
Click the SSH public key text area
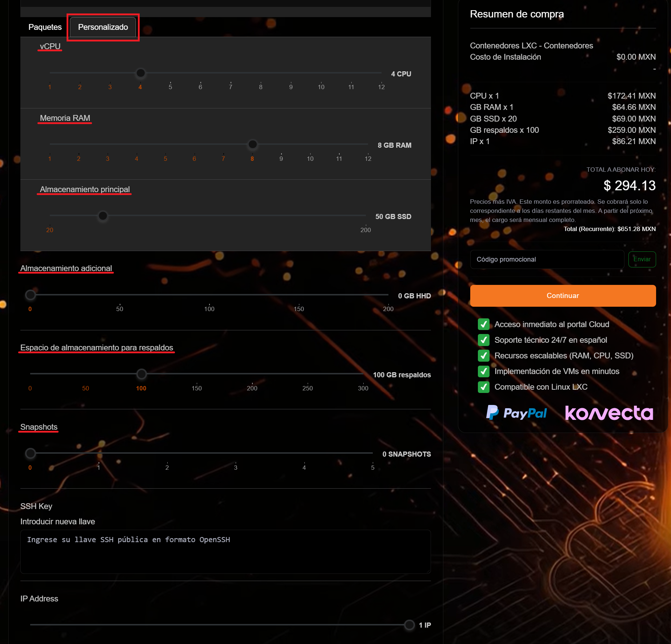click(225, 552)
